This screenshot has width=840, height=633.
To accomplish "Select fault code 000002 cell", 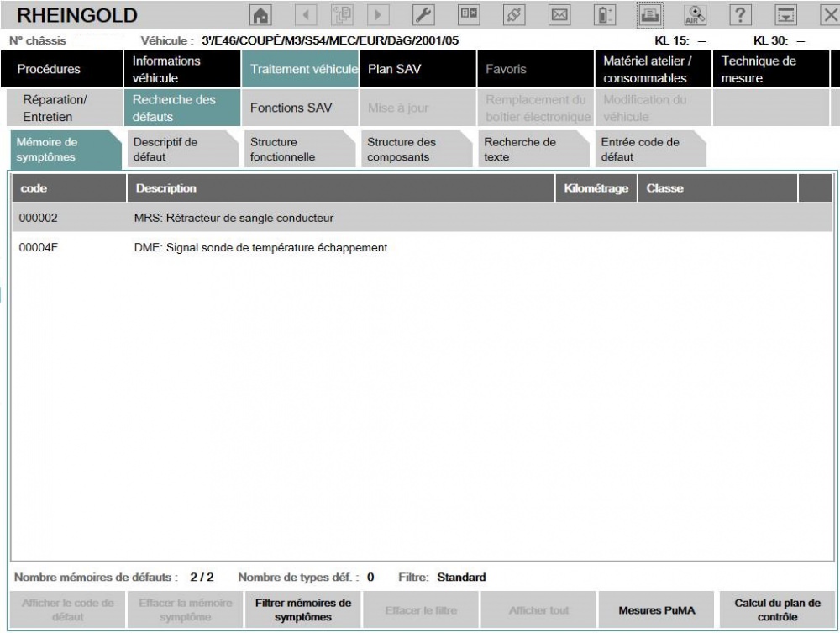I will click(38, 219).
